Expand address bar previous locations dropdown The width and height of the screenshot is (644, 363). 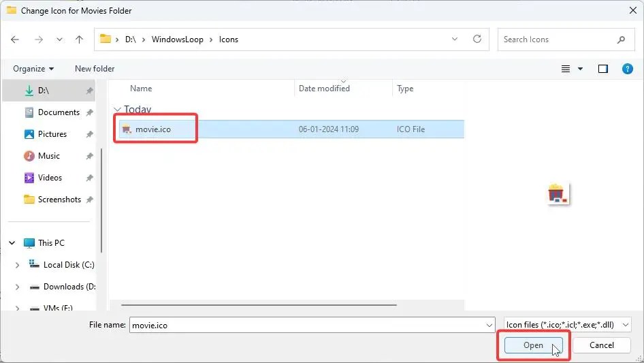[x=455, y=39]
